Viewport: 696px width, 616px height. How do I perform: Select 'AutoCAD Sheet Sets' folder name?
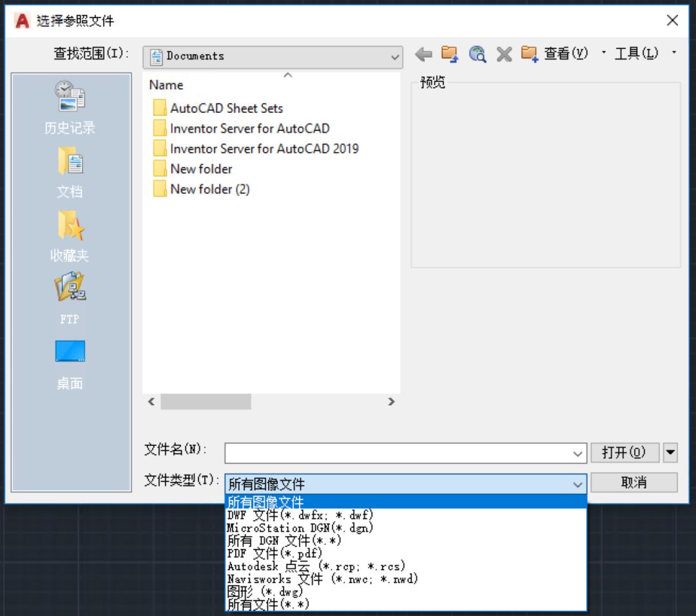click(226, 108)
